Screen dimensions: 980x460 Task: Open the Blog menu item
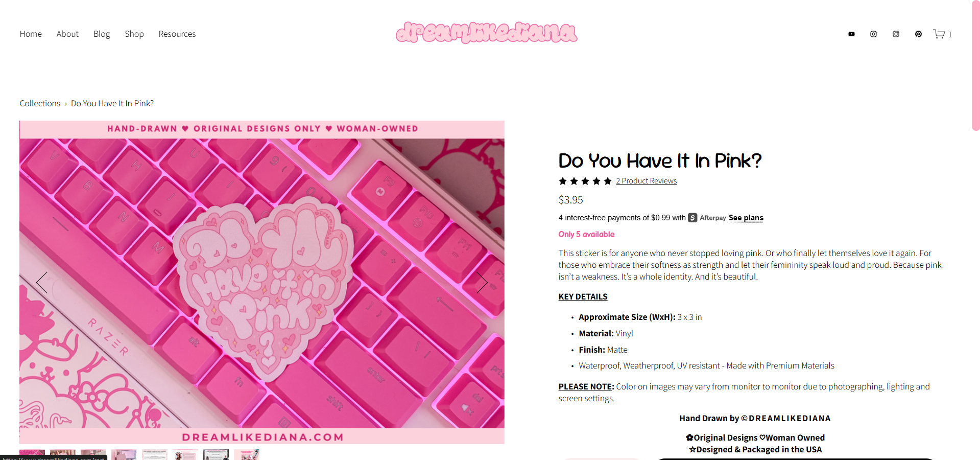click(102, 34)
